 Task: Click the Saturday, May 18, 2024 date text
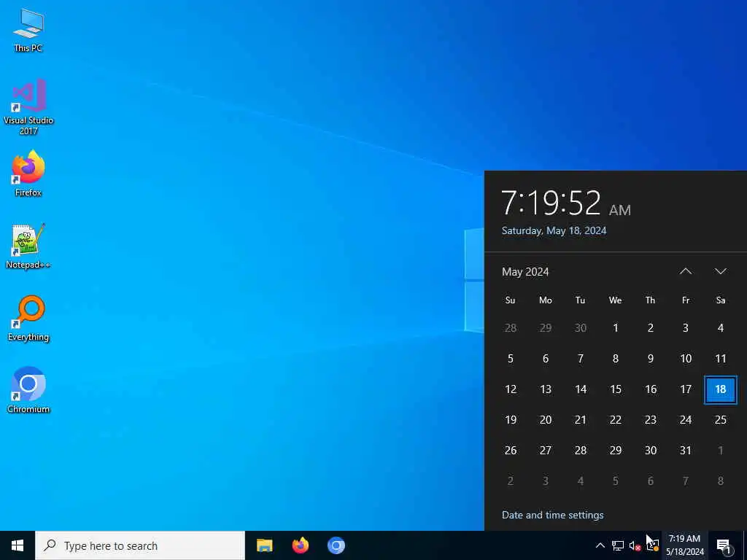554,231
